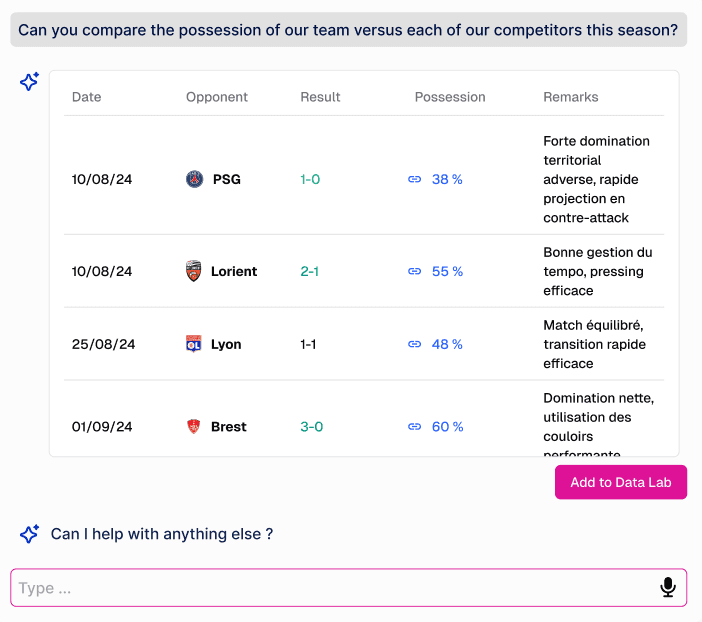Click the Lyon team logo icon
702x622 pixels.
coord(194,344)
